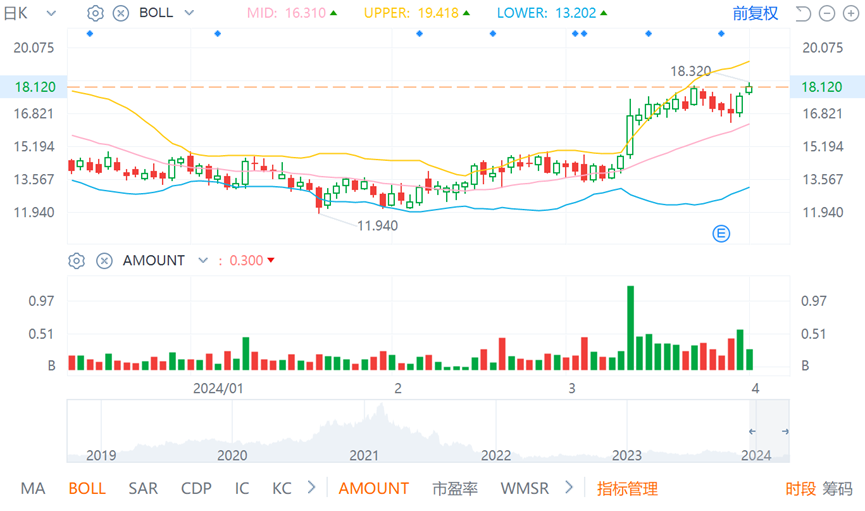Open the BOLL indicator dropdown arrow

tap(189, 13)
